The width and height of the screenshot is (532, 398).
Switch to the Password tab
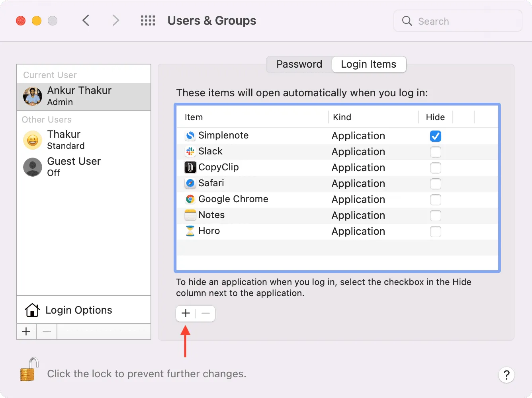click(x=299, y=64)
